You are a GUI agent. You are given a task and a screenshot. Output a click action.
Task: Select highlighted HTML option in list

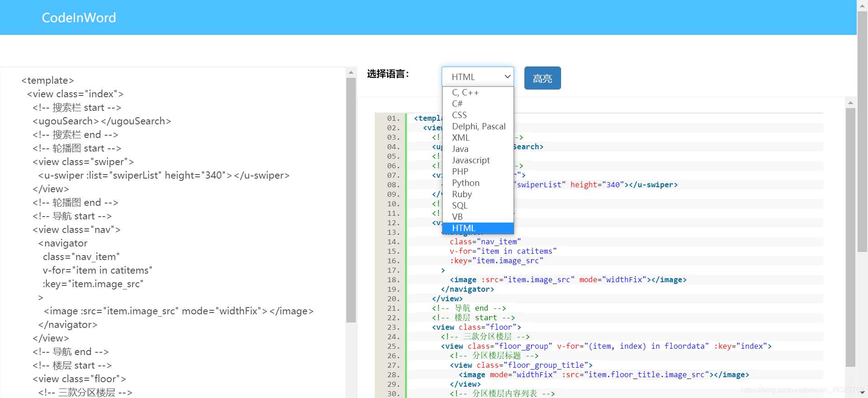click(x=478, y=228)
